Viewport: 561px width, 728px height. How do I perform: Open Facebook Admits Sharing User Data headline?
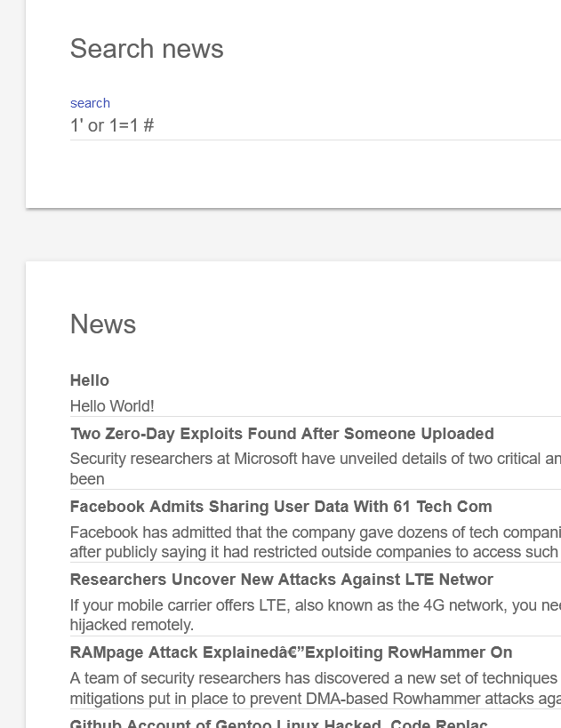tap(281, 507)
